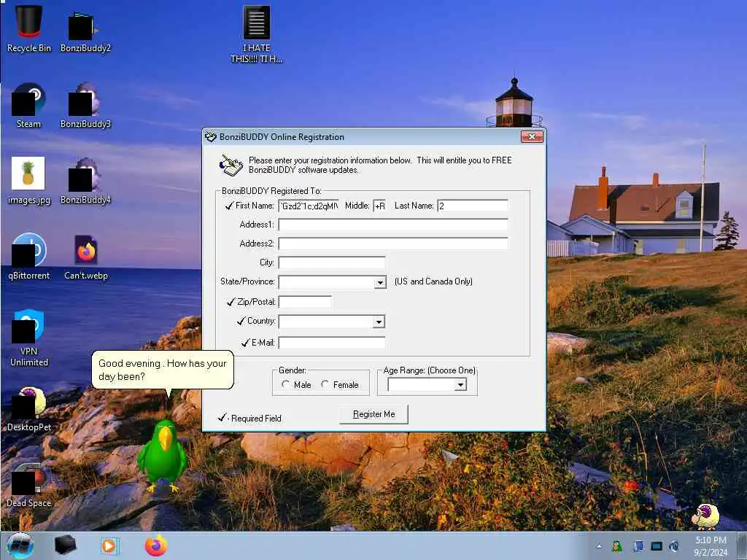Click the sheep desktop pet near tray
The image size is (747, 560).
tap(706, 516)
